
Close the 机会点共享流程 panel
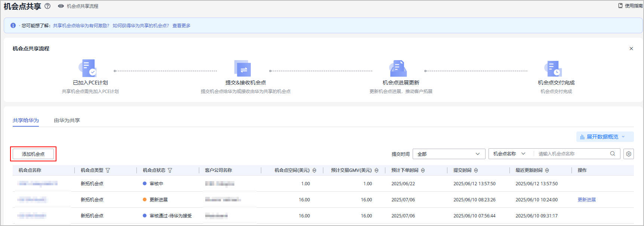click(x=631, y=49)
